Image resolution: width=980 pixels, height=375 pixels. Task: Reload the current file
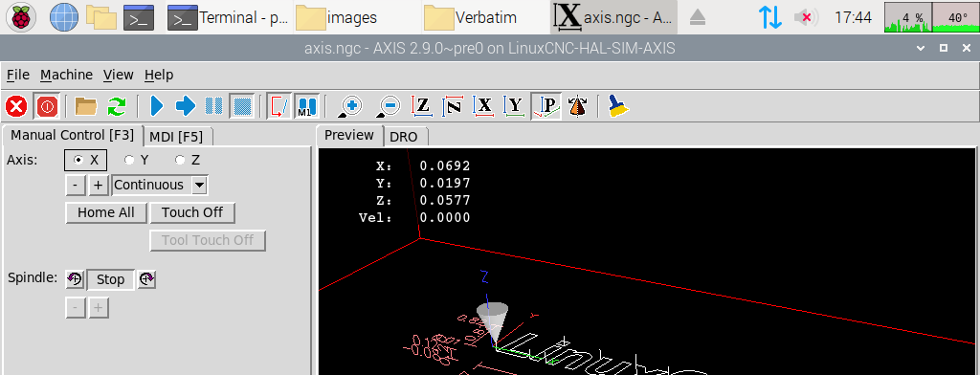coord(116,106)
